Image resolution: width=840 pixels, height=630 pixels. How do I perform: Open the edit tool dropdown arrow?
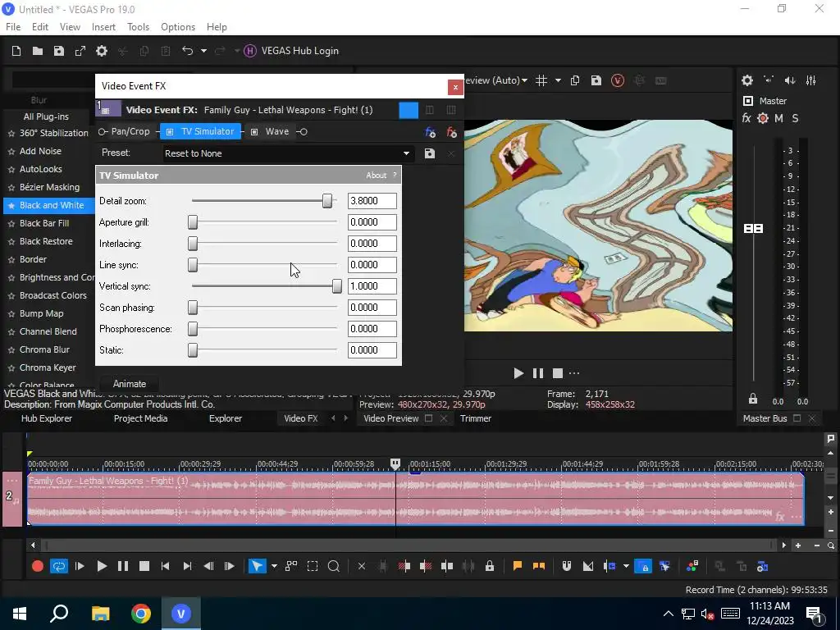[x=274, y=566]
